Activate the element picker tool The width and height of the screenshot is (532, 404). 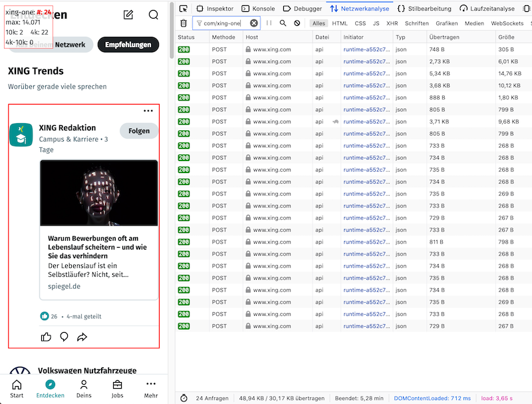tap(182, 9)
